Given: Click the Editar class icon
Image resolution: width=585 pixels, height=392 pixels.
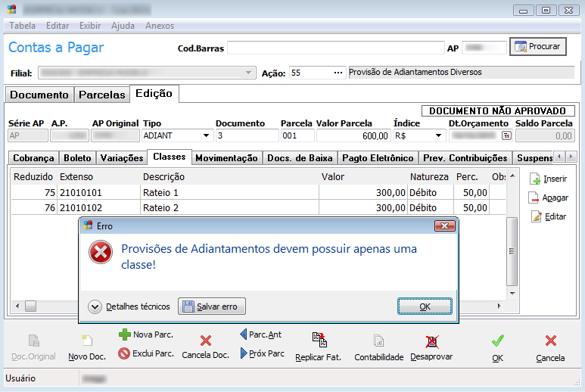Looking at the screenshot, I should pyautogui.click(x=538, y=216).
